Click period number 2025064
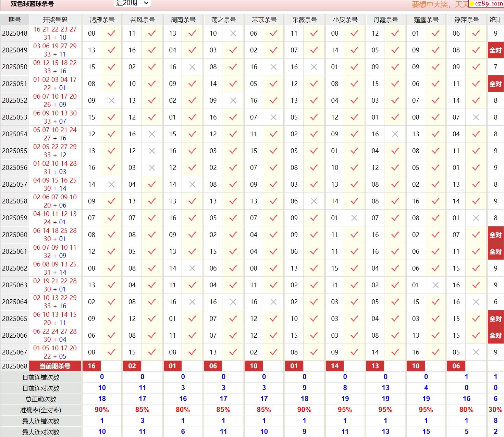This screenshot has height=437, width=504. 14,302
